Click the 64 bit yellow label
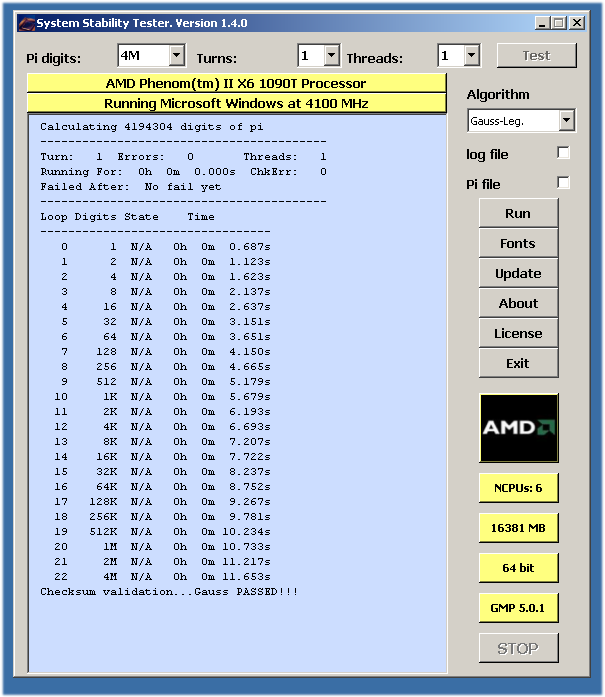The width and height of the screenshot is (605, 697). [x=518, y=568]
